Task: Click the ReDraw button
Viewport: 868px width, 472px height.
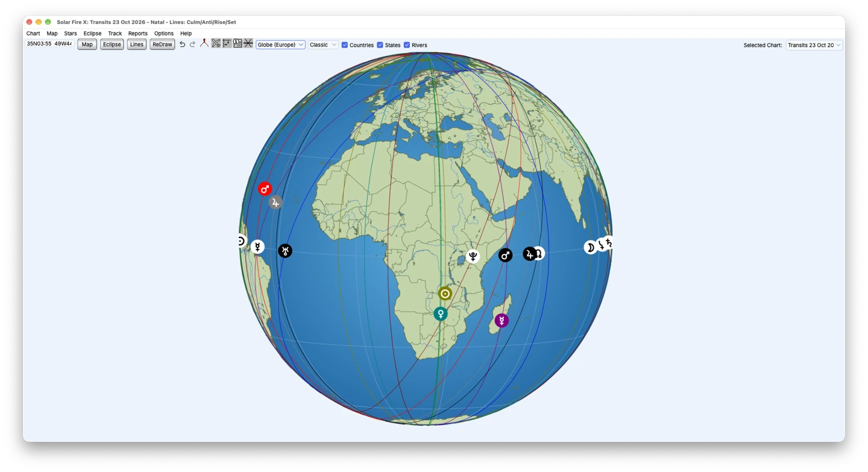Action: point(162,45)
